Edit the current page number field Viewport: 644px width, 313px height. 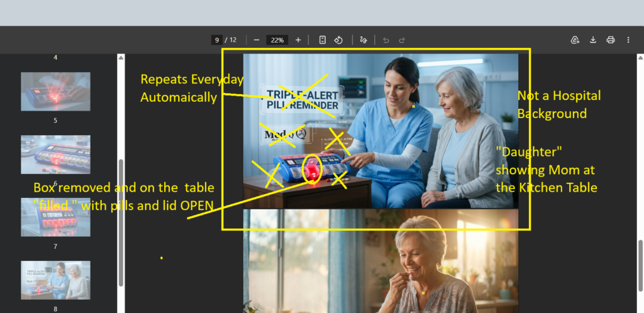click(x=217, y=40)
